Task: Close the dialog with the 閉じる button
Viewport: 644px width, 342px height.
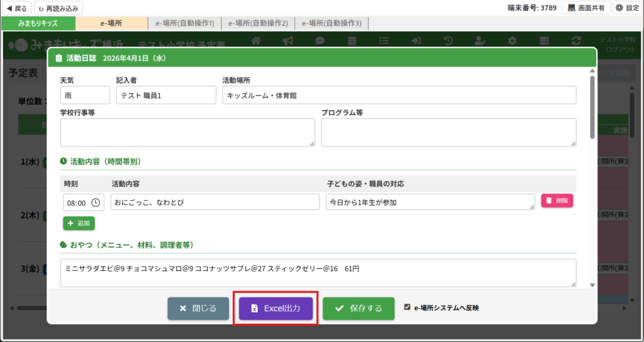Action: [x=198, y=309]
